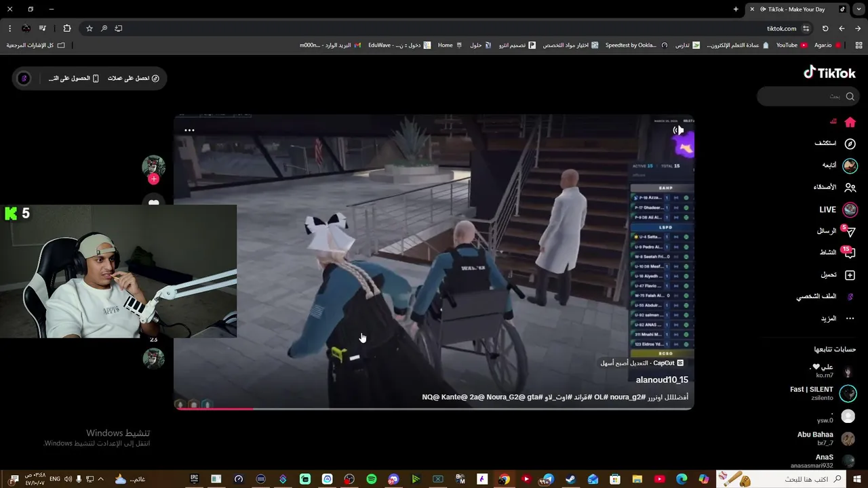Image resolution: width=868 pixels, height=488 pixels.
Task: Click the Get Coins (احصل على عملات) button
Action: coord(133,79)
